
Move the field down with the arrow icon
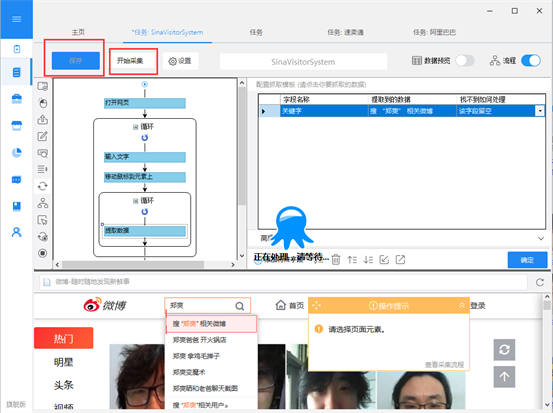click(368, 260)
